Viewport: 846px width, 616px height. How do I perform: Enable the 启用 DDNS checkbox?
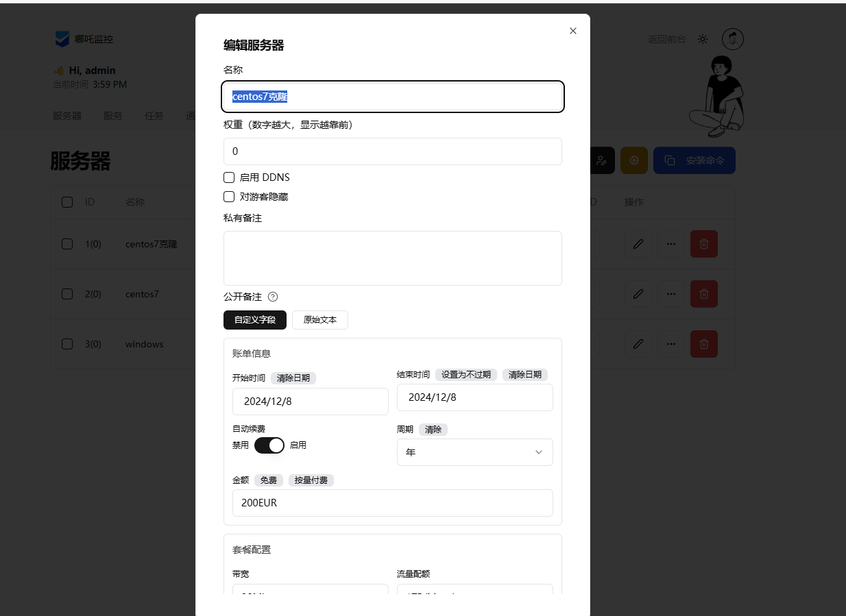point(229,177)
